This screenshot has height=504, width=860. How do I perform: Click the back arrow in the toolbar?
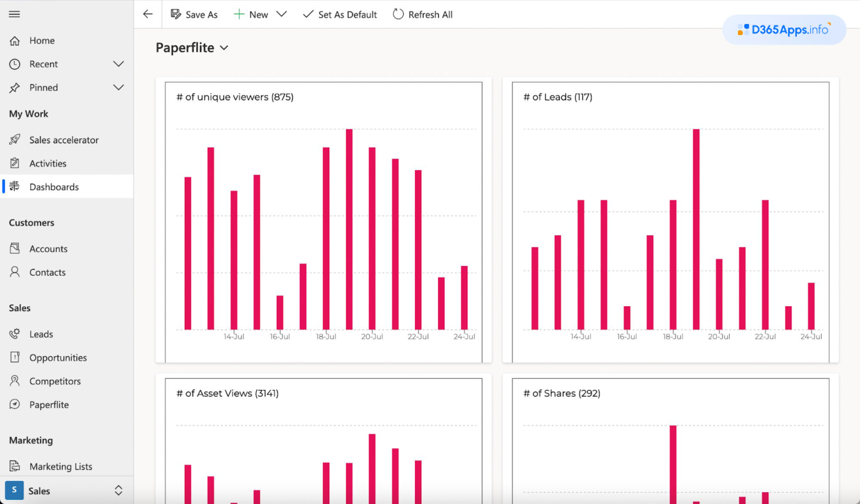148,14
